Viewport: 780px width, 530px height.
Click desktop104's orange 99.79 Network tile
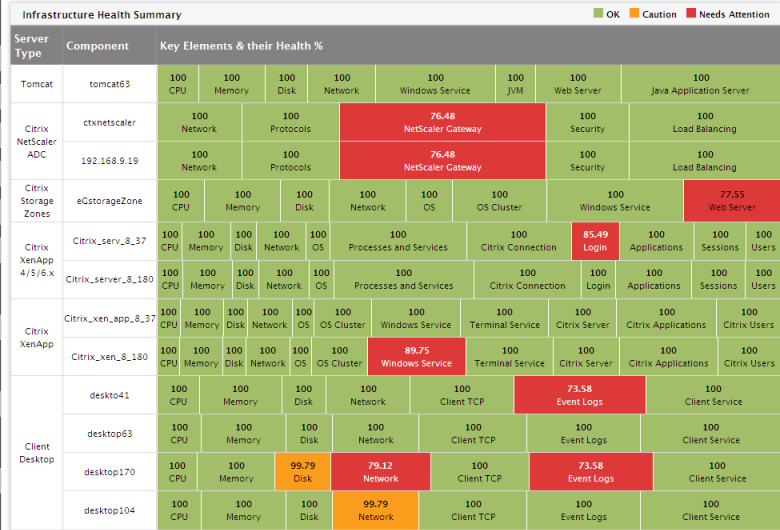[376, 510]
